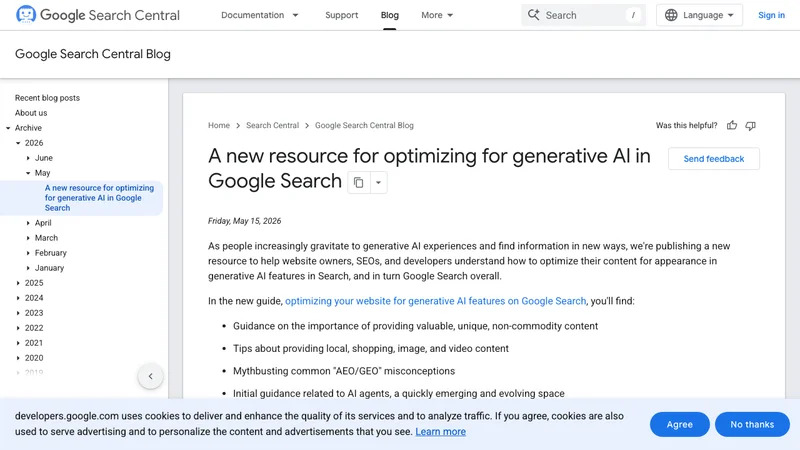Give thumbs up for helpful

(732, 126)
